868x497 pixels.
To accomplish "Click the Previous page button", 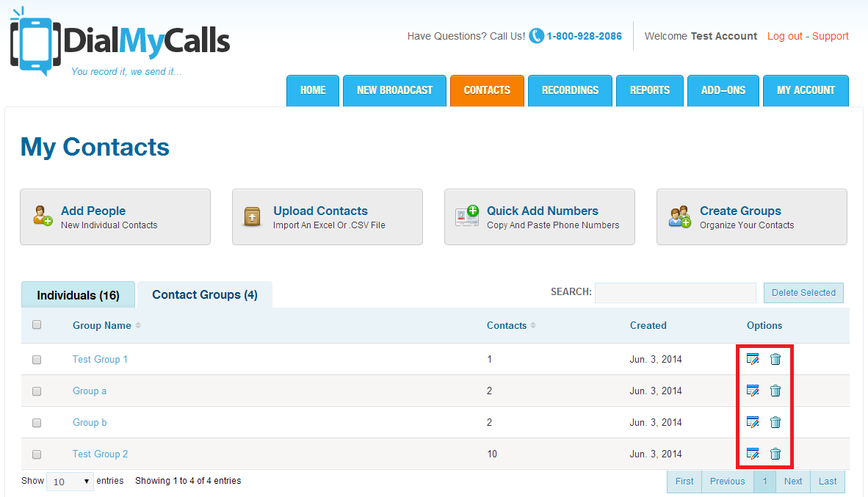I will (x=728, y=482).
